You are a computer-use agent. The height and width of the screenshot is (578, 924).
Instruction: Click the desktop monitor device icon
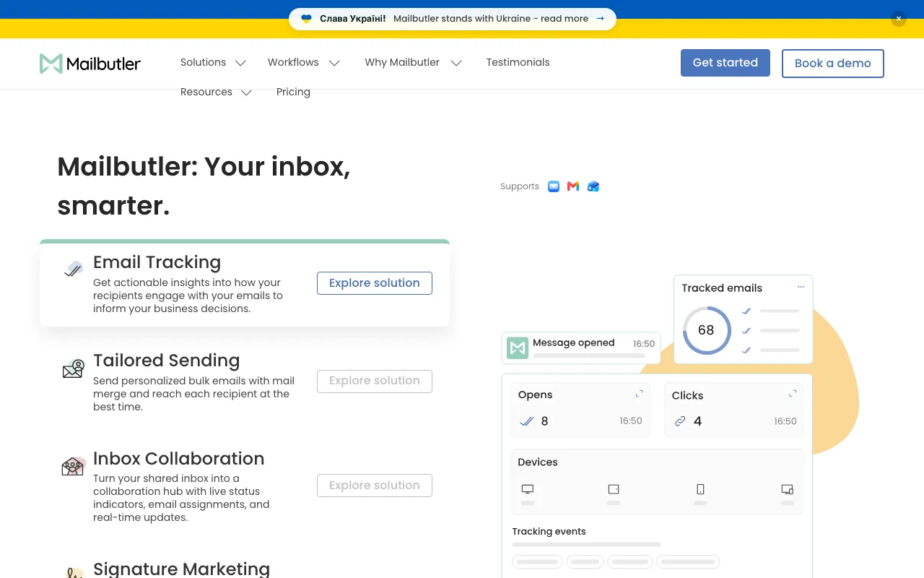528,489
